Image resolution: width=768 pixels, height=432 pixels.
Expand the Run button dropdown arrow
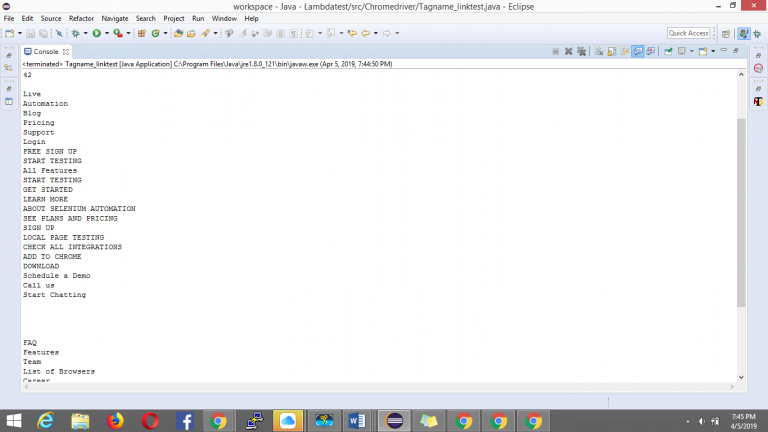[x=106, y=33]
